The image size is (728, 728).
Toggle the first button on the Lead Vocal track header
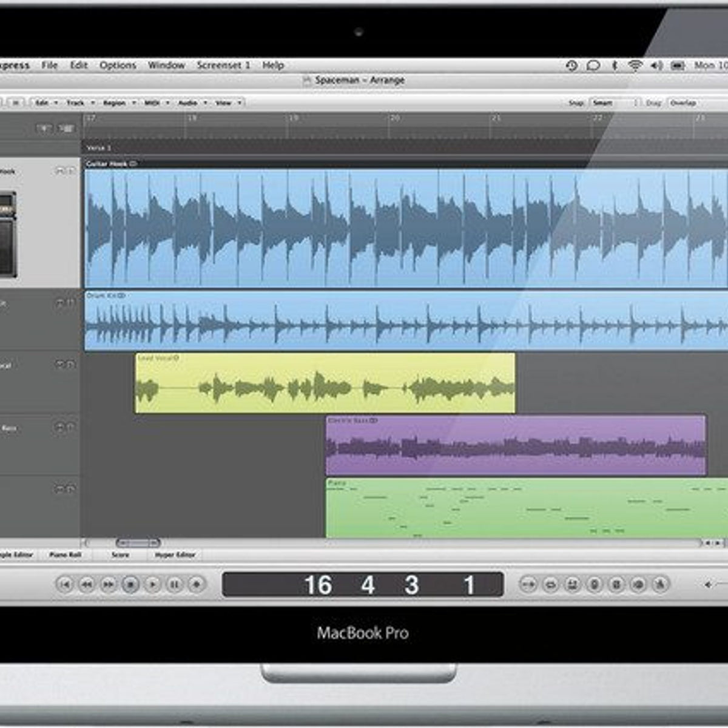[59, 365]
